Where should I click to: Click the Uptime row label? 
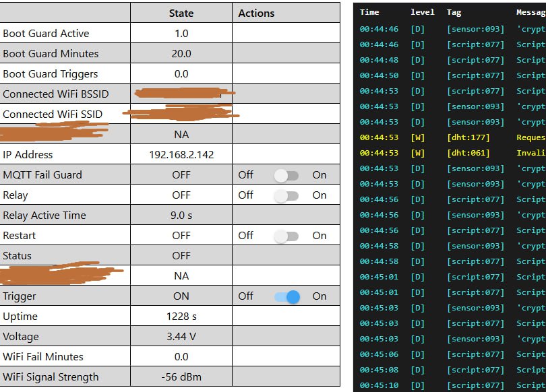click(20, 316)
